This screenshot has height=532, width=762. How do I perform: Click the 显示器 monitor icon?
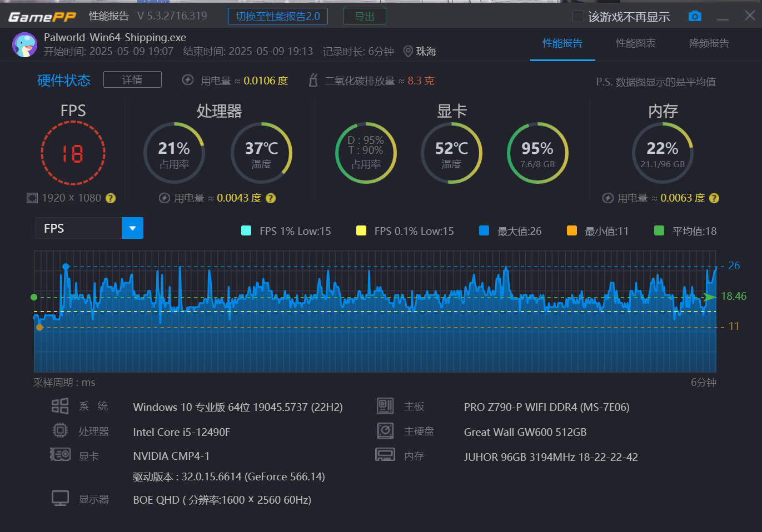pyautogui.click(x=60, y=498)
